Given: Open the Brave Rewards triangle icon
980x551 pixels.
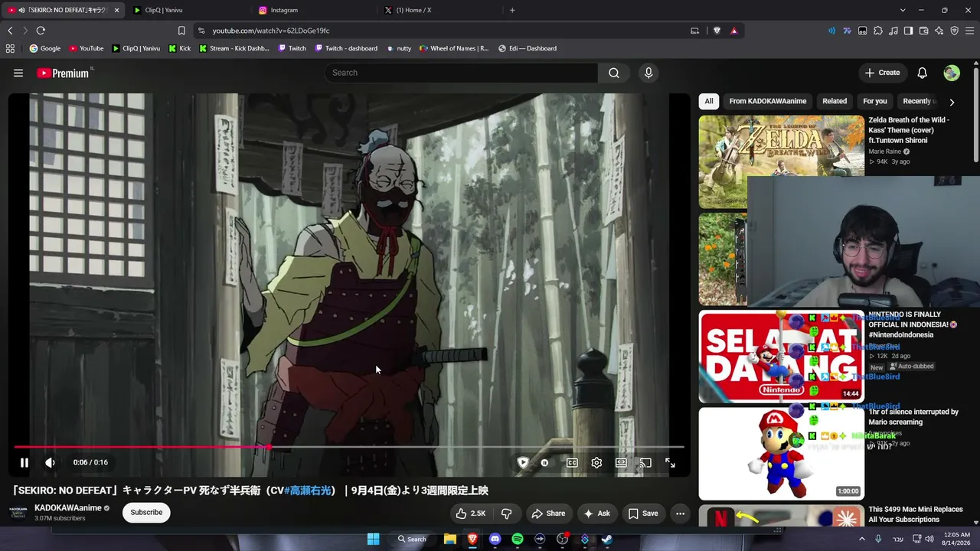Looking at the screenshot, I should click(x=733, y=31).
